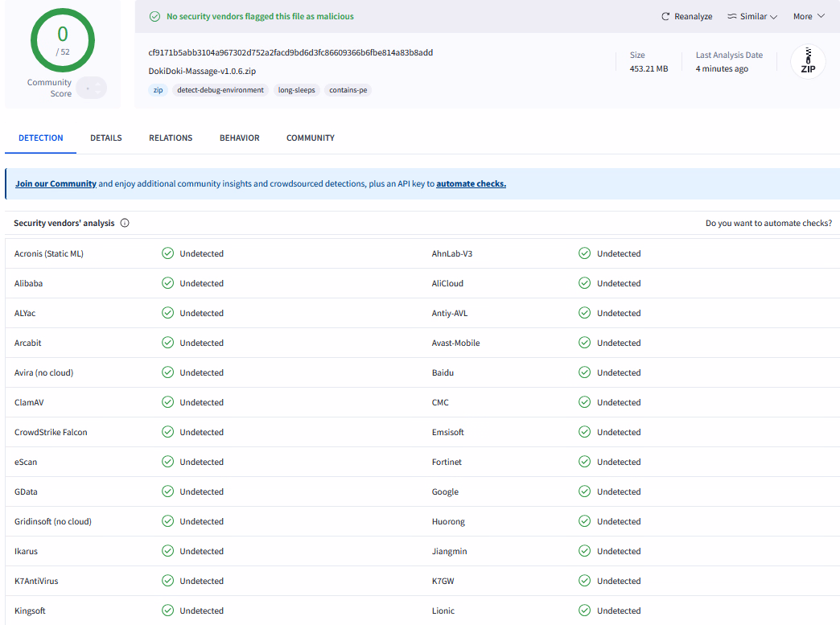840x625 pixels.
Task: Click the Last Analysis Date '4 minutes ago'
Action: [722, 69]
